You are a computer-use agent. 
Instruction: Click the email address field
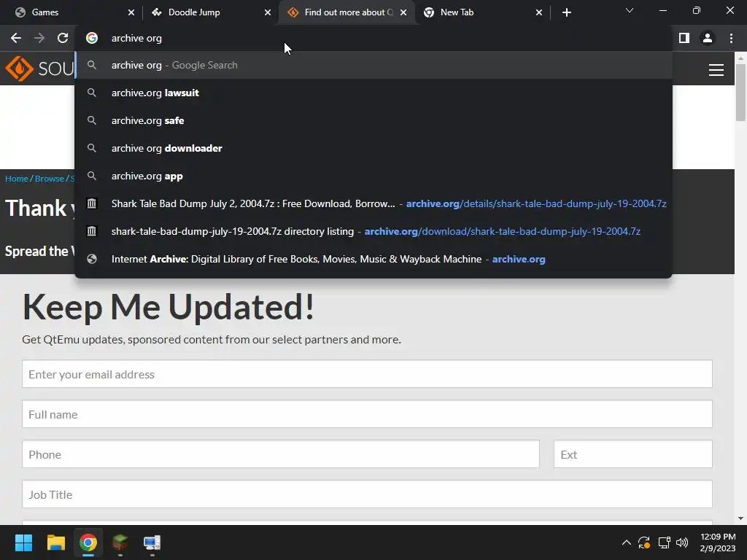pyautogui.click(x=367, y=374)
